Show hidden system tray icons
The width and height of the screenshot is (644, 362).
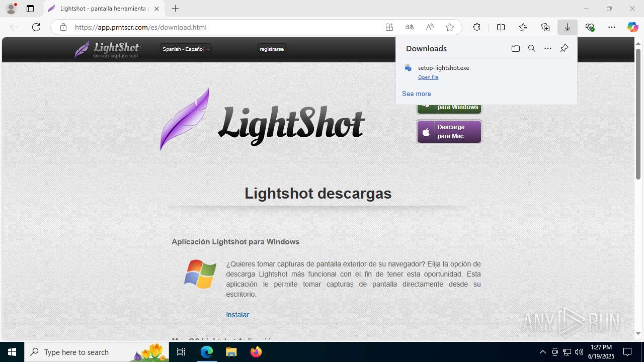coord(542,352)
